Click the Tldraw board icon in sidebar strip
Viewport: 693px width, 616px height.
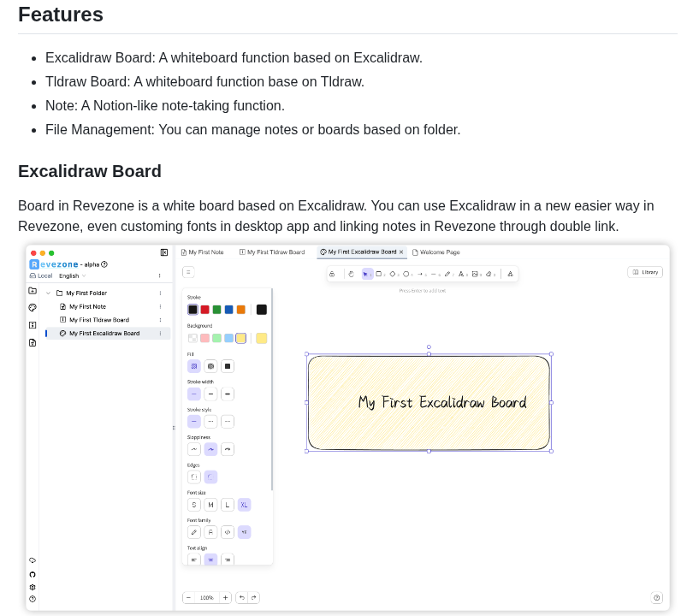point(33,325)
